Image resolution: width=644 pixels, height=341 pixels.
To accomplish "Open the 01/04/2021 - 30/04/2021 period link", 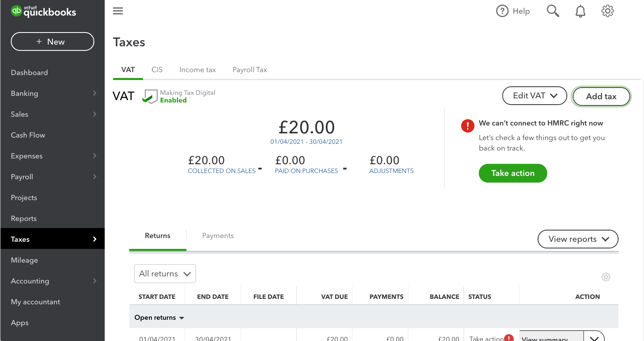I will click(x=306, y=142).
